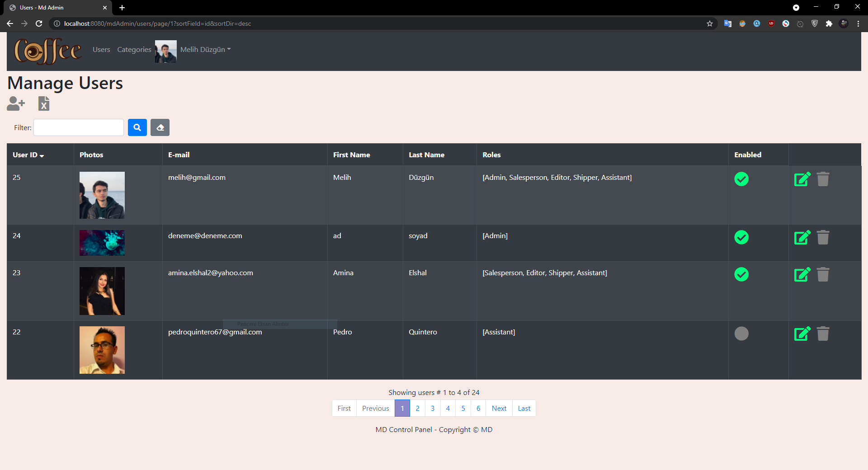868x470 pixels.
Task: Sort table by E-mail header
Action: click(179, 155)
